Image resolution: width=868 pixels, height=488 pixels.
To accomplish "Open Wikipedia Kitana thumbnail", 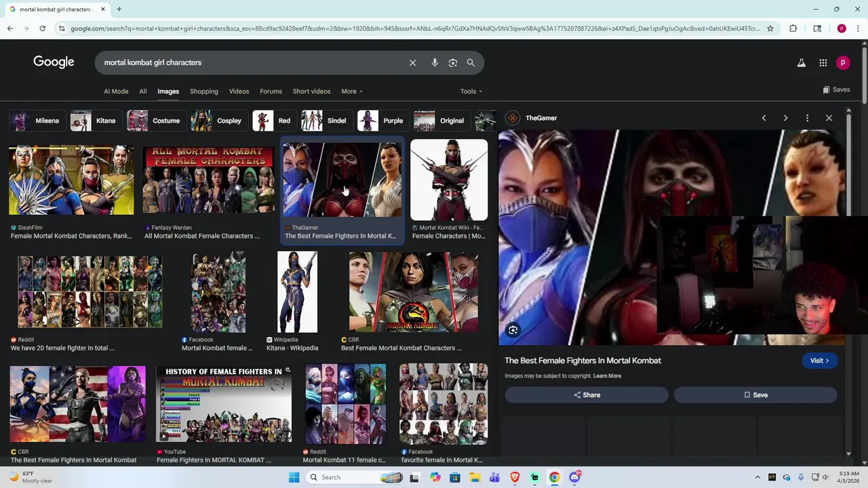I will [x=297, y=292].
